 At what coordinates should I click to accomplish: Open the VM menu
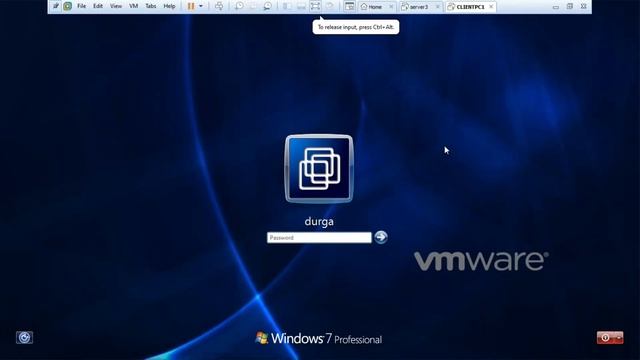(x=133, y=6)
